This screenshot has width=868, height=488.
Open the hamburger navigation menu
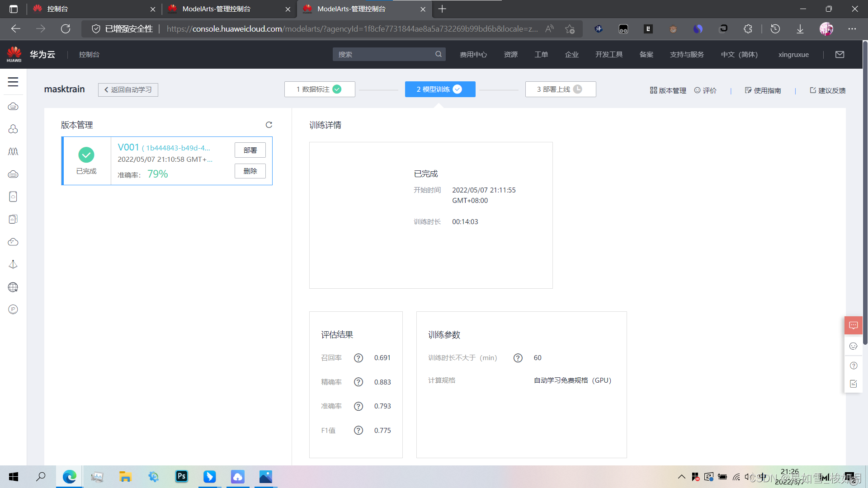tap(13, 82)
